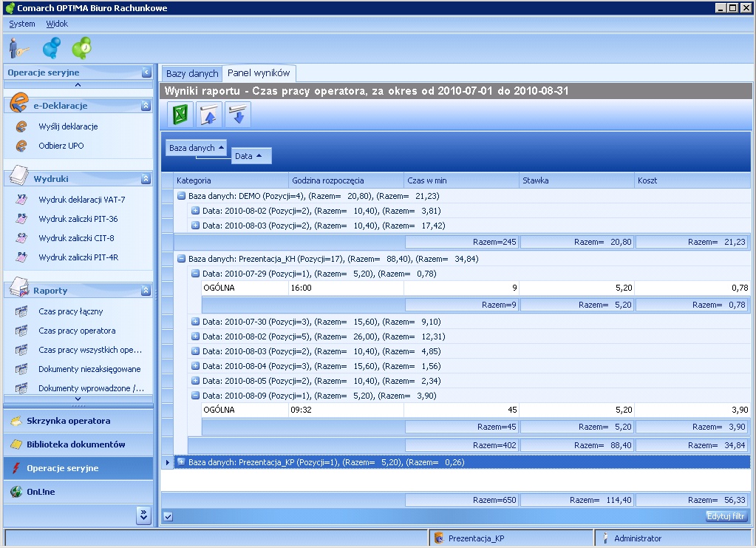This screenshot has height=548, width=756.
Task: Click the e-Deklaracje section globe icon
Action: [18, 103]
